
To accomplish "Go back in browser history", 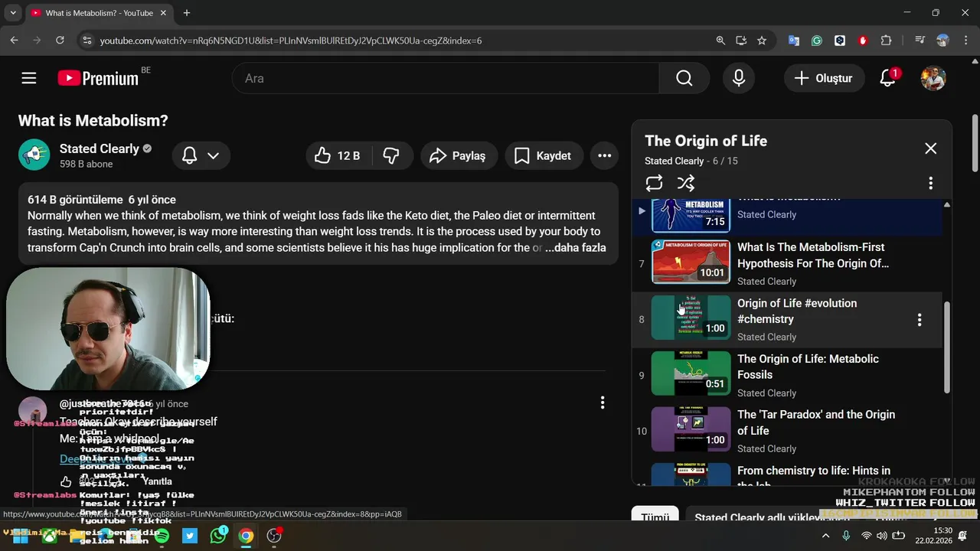I will pyautogui.click(x=14, y=41).
